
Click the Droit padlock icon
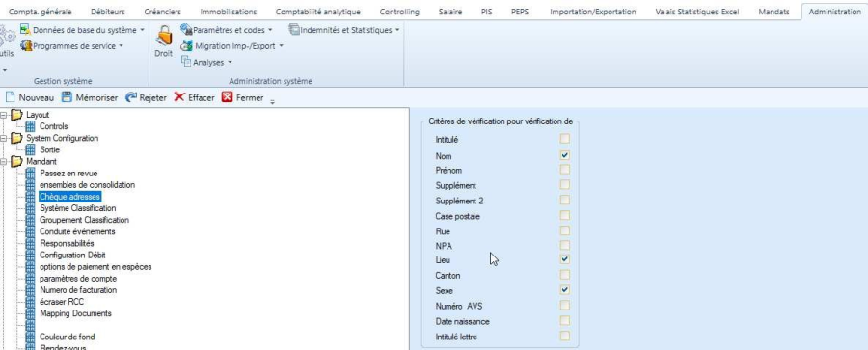(163, 36)
